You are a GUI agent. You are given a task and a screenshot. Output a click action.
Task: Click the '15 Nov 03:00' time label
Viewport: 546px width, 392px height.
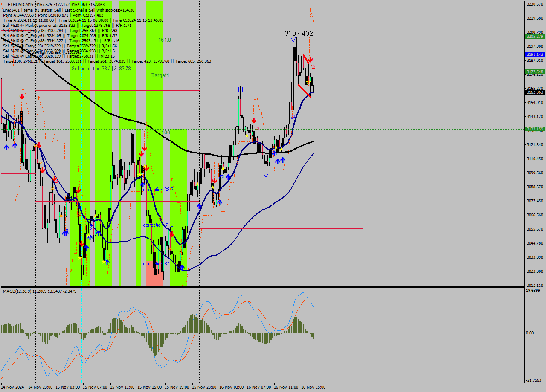(67, 387)
